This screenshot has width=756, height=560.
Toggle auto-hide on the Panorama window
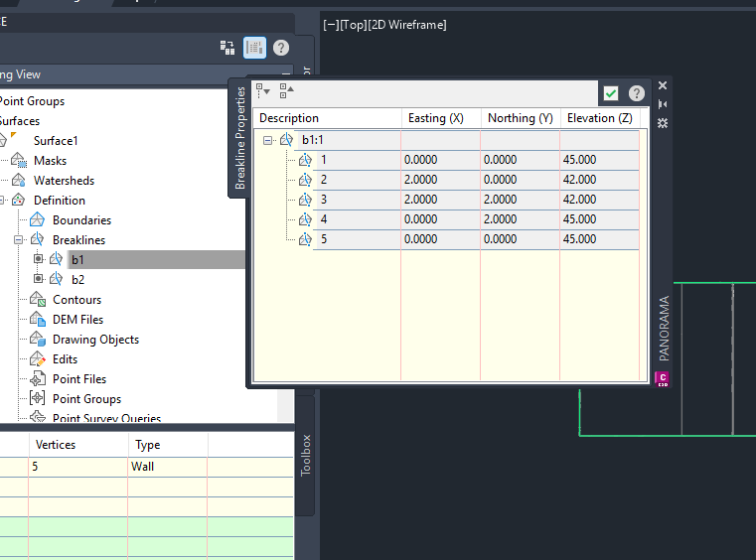663,104
